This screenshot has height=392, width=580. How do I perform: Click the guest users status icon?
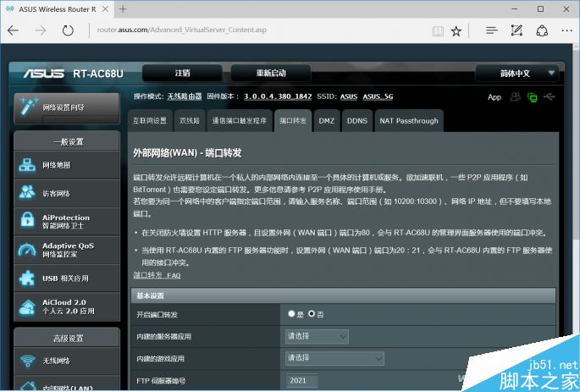point(516,97)
